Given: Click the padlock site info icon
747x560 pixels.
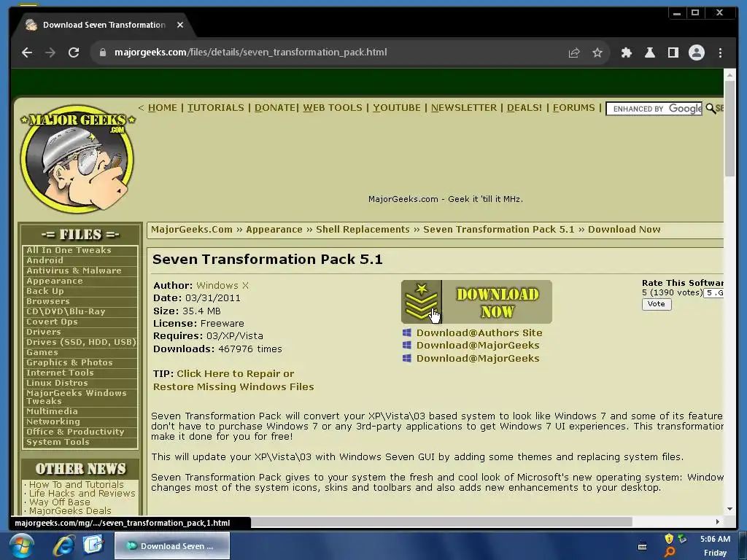Looking at the screenshot, I should tap(102, 52).
